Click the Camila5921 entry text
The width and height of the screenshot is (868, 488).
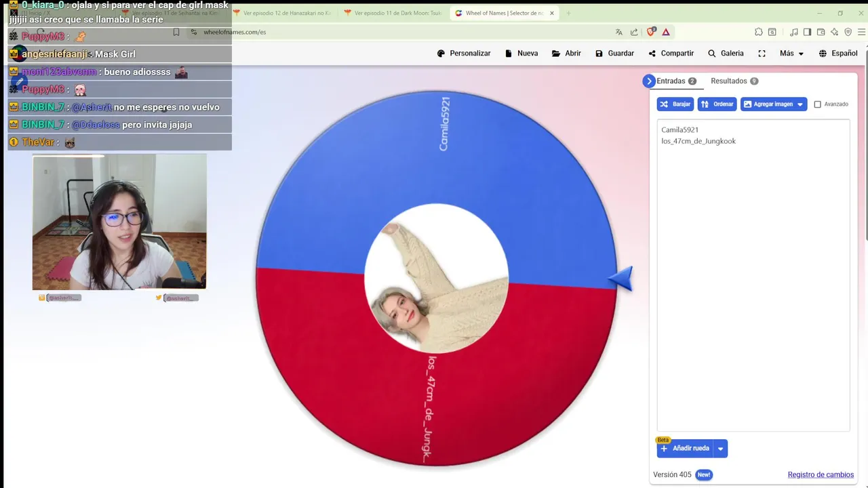[679, 129]
